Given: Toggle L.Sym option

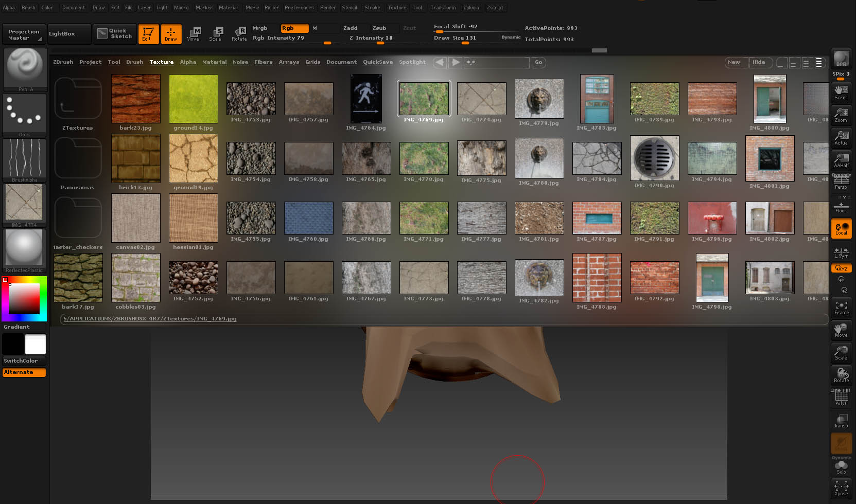Looking at the screenshot, I should point(841,252).
